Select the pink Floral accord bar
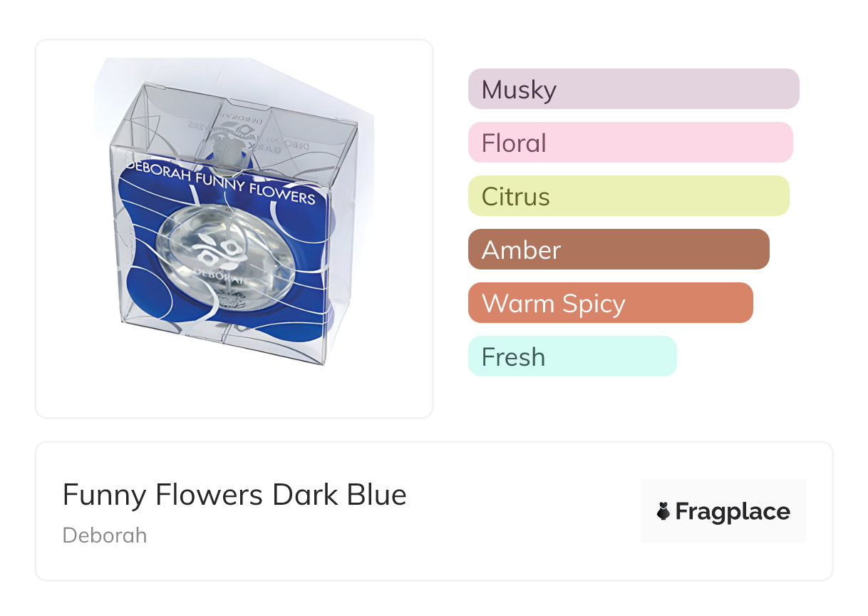Screen dimensions: 868x616 630,143
